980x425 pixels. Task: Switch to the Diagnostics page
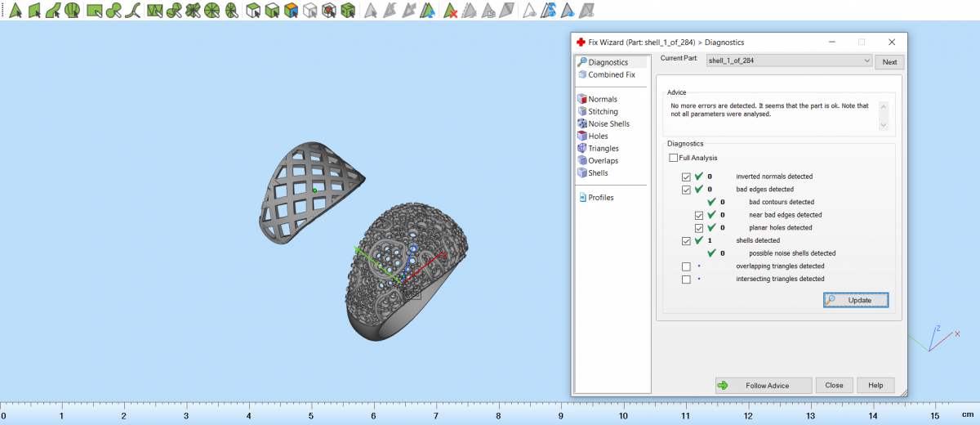(608, 62)
